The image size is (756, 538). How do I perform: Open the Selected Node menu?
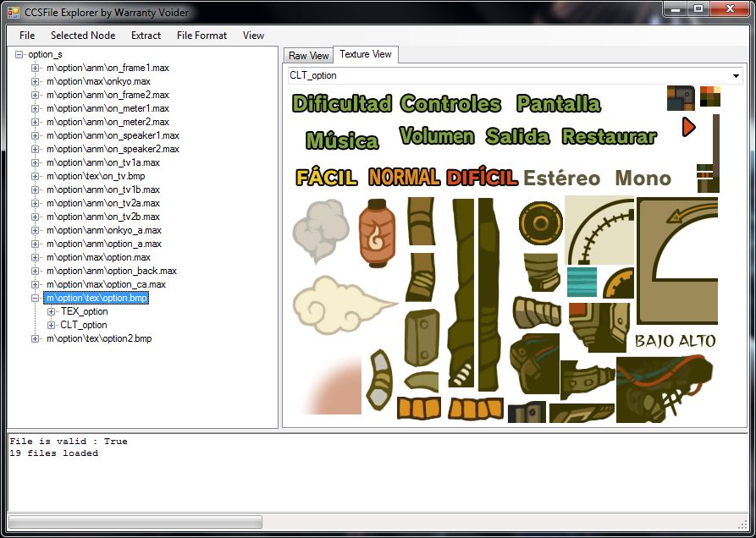[x=83, y=36]
